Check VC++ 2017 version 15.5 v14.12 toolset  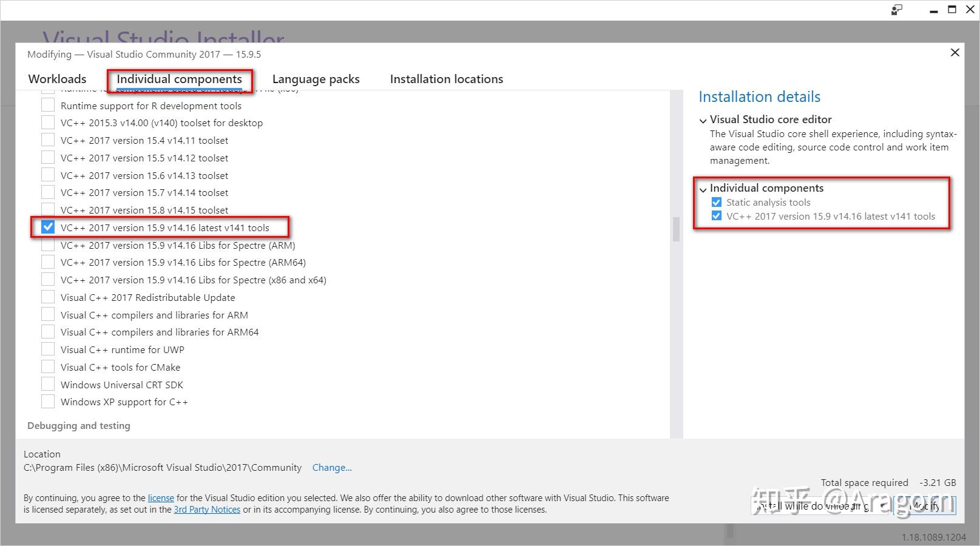48,158
